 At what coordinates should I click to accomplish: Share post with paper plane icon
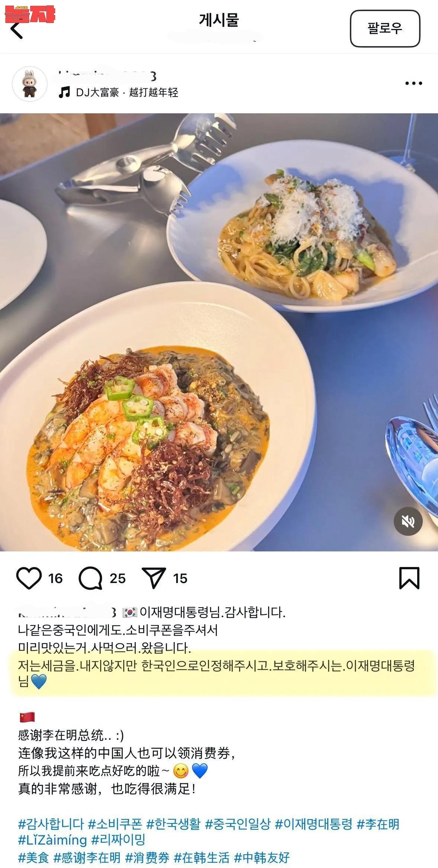click(154, 578)
